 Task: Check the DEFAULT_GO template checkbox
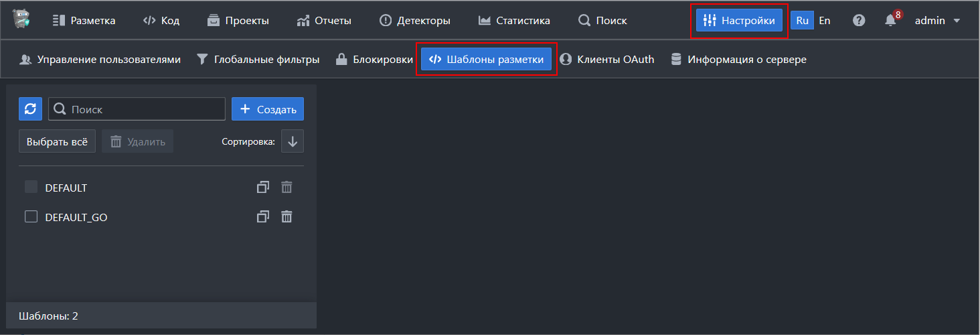tap(31, 216)
